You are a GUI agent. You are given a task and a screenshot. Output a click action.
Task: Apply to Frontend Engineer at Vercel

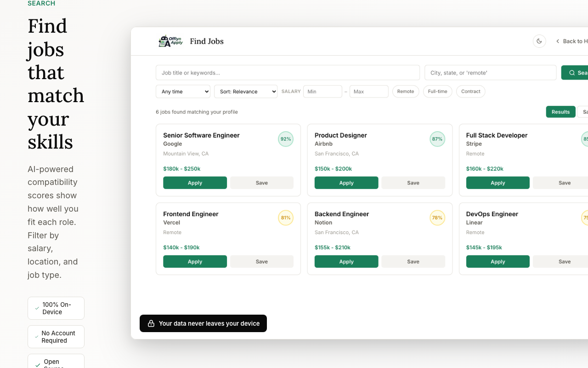click(x=195, y=261)
